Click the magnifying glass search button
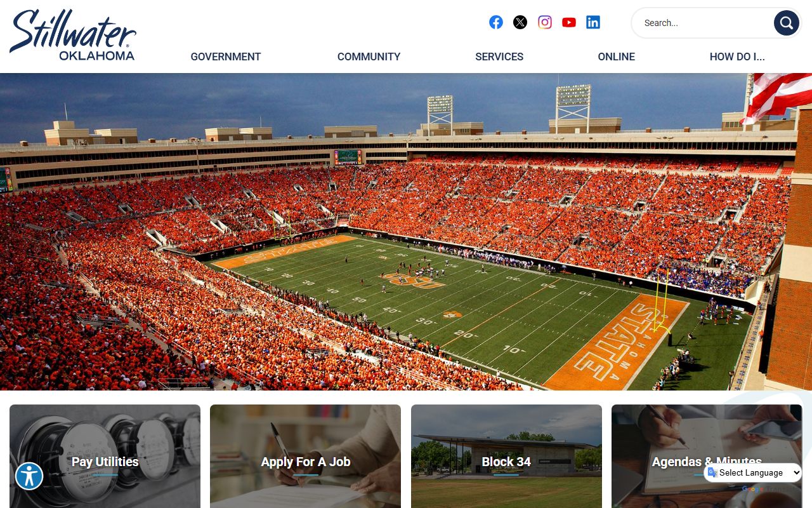 click(786, 23)
